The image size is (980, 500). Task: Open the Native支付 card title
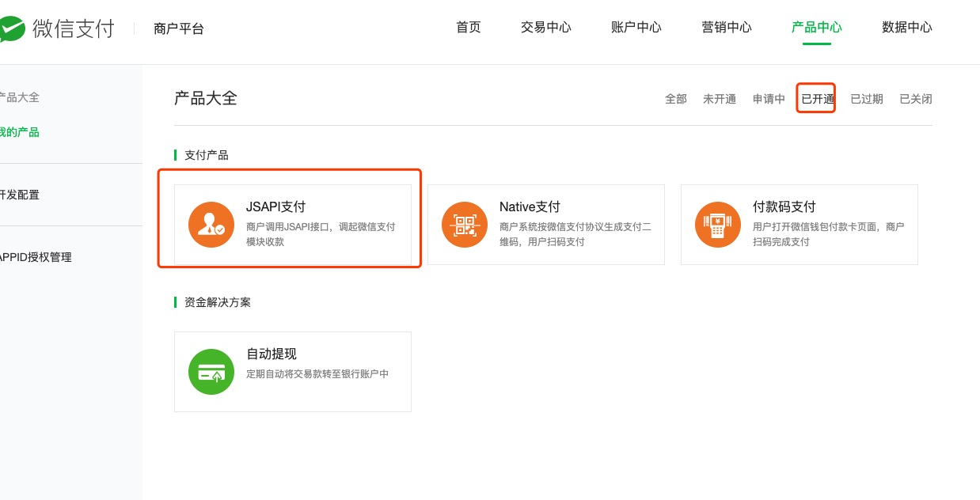[530, 206]
